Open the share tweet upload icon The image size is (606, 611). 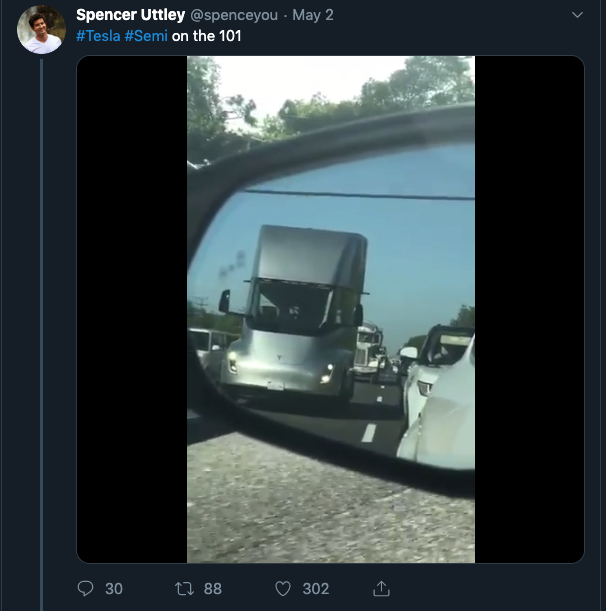pyautogui.click(x=382, y=588)
